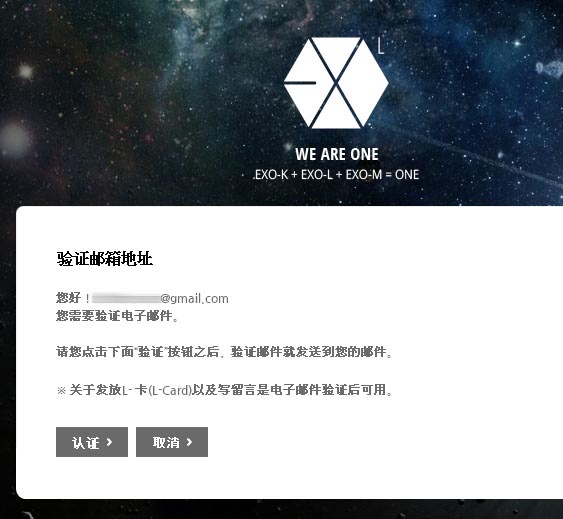Click the L-Card note starting with ※
Viewport: 563px width, 519px height.
[x=224, y=390]
